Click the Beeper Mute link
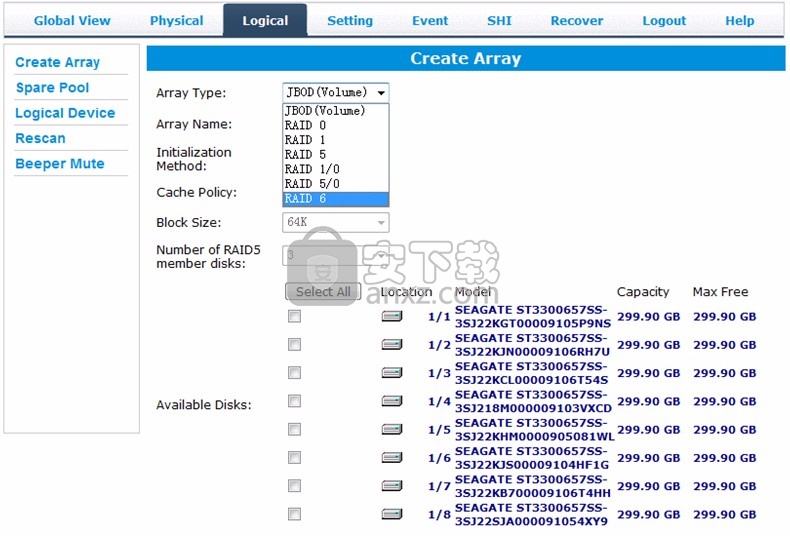The width and height of the screenshot is (790, 536). tap(60, 164)
